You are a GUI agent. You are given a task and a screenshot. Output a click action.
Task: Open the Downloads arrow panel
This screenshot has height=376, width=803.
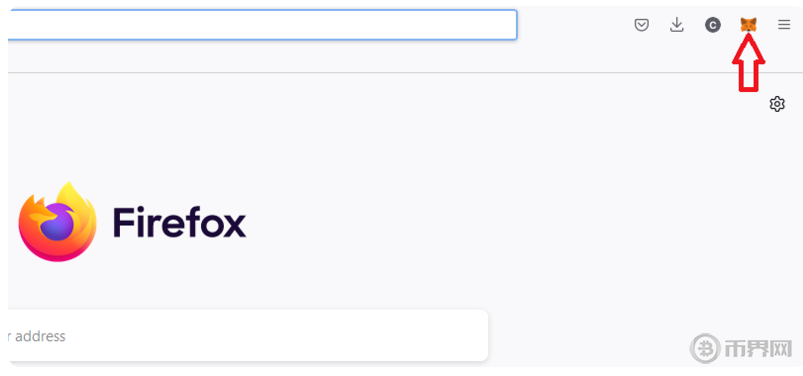[677, 25]
